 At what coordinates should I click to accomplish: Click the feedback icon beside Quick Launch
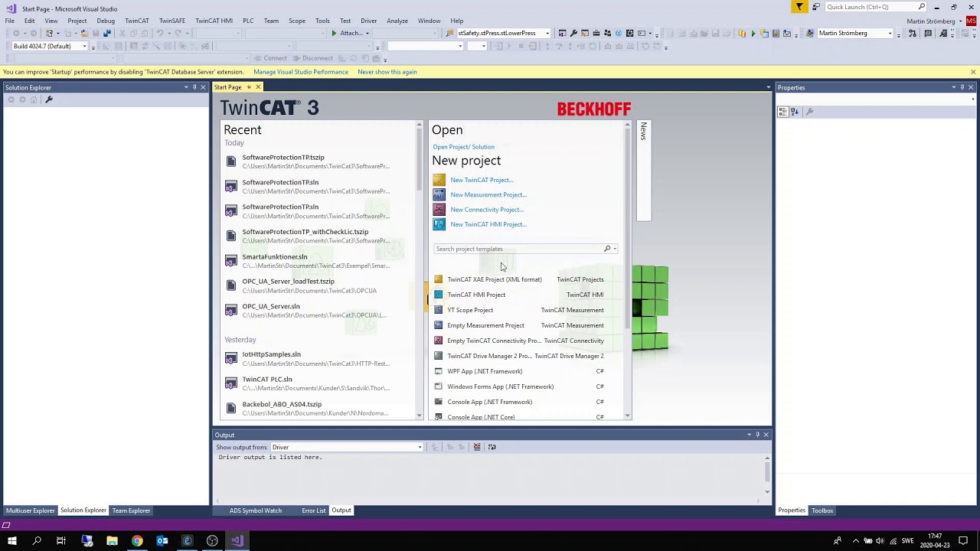[x=816, y=7]
